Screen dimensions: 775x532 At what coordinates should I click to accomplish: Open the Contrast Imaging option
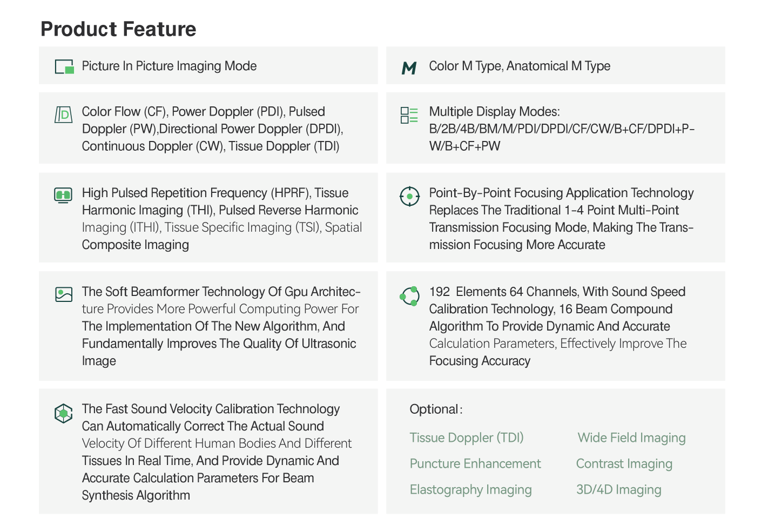coord(624,463)
